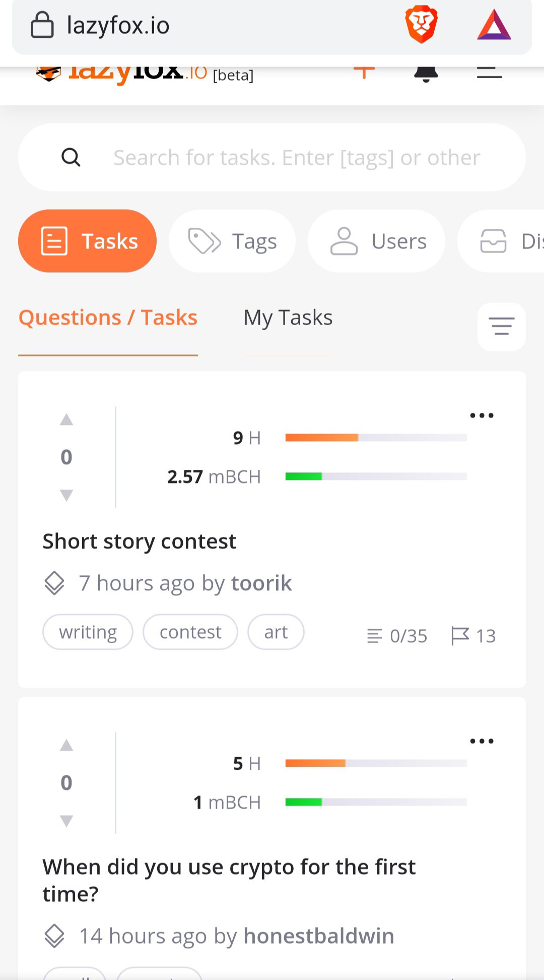Screen dimensions: 544x980
Task: Open the hamburger menu in header
Action: [490, 74]
